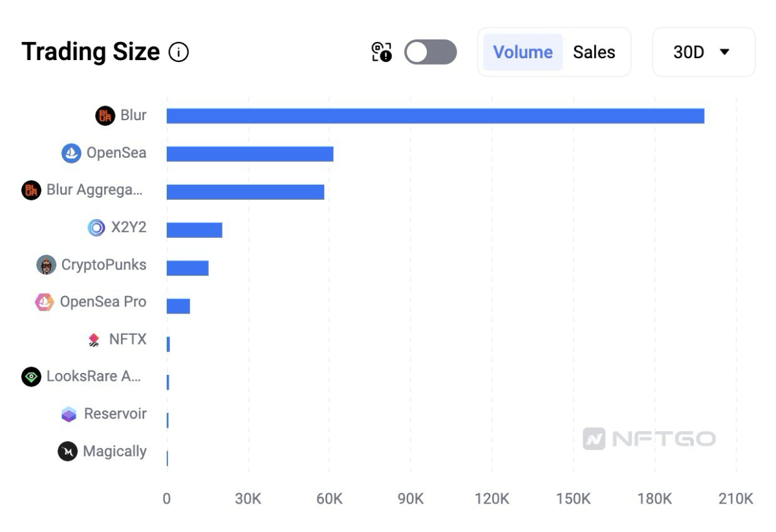Screen dimensions: 776x532
Task: Click the OpenSea Pro volume bar
Action: click(178, 306)
